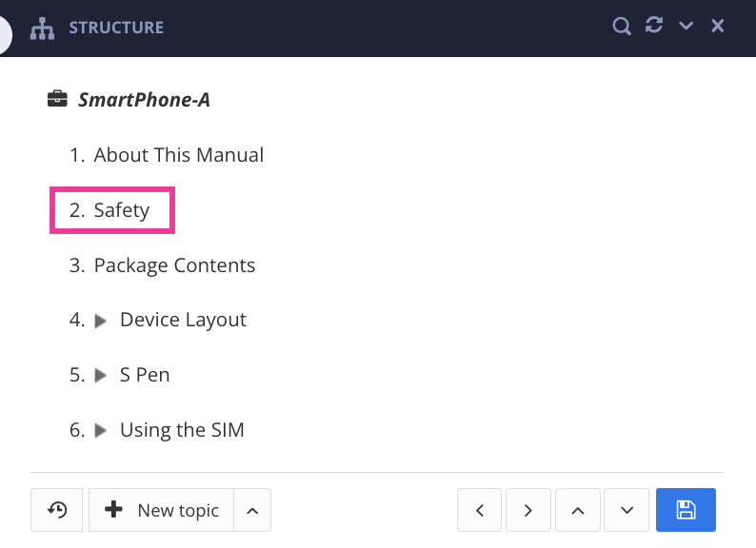Select the SmartPhone-A root node

tap(144, 99)
